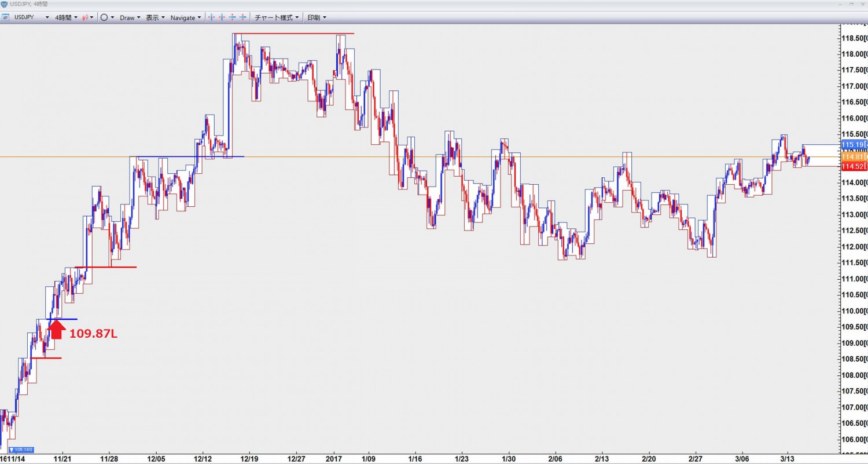Select the red arrow at 109.87L
The width and height of the screenshot is (868, 464).
[x=56, y=329]
